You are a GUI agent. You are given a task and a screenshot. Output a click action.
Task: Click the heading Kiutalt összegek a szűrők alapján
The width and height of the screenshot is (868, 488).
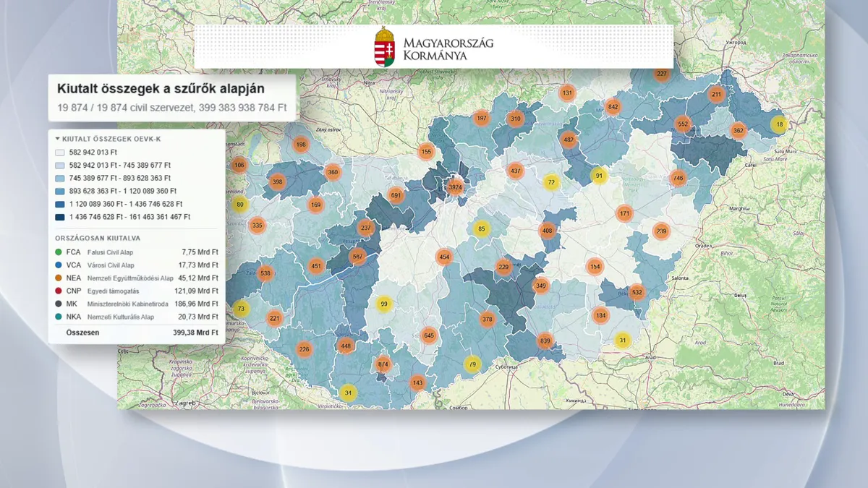click(161, 89)
